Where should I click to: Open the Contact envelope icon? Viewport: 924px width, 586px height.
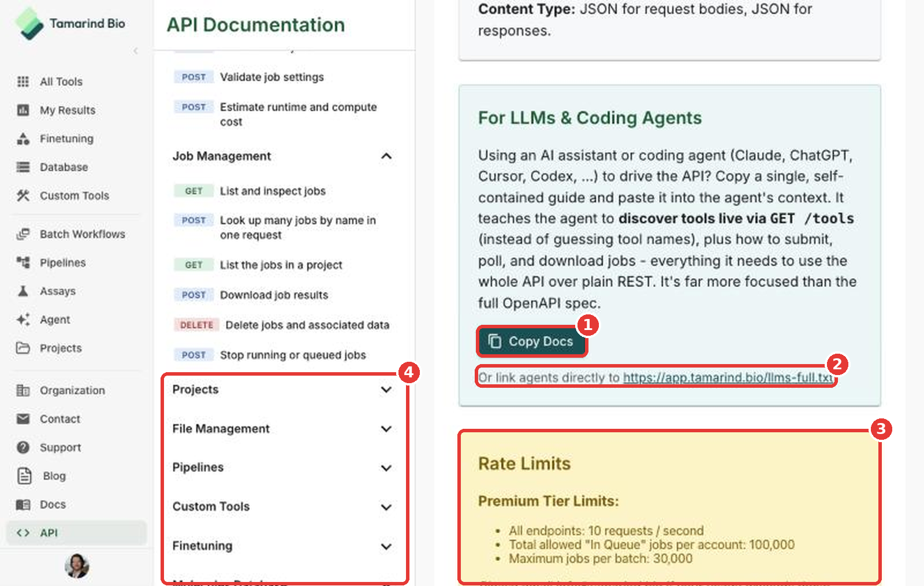click(23, 419)
